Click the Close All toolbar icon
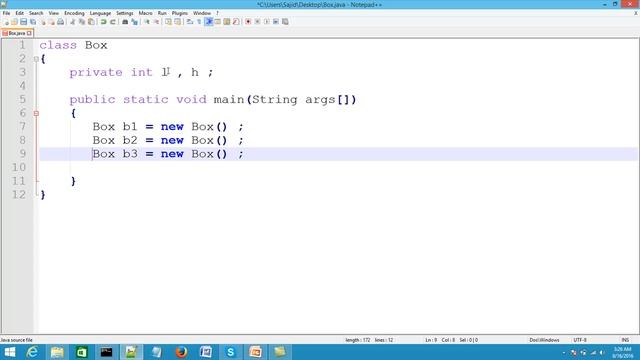 pos(51,22)
